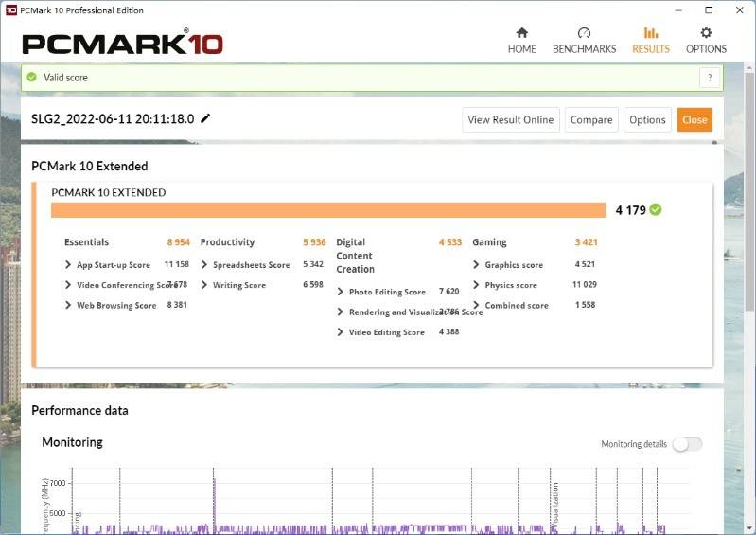Click Digital Content Creation score 4 533
Viewport: 756px width, 535px height.
click(x=450, y=242)
